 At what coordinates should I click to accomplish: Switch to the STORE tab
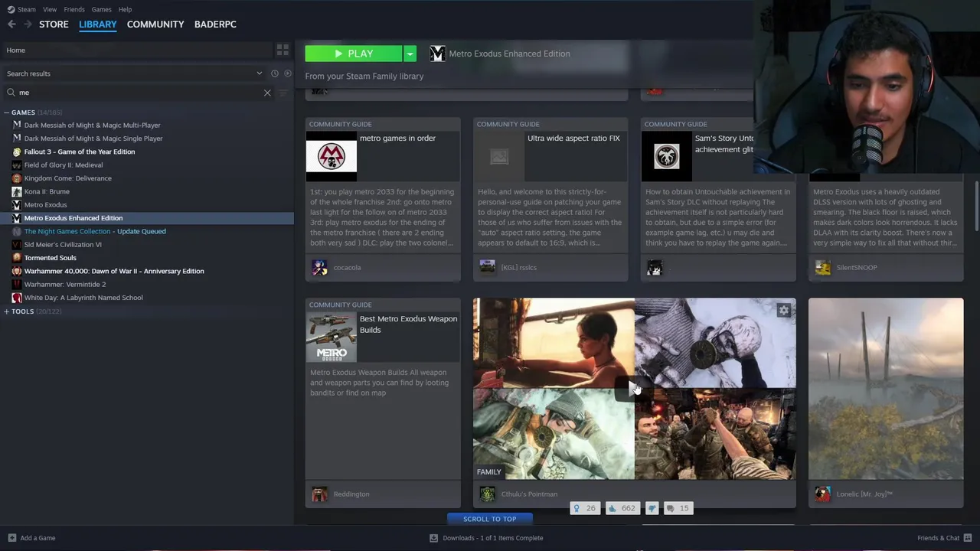click(54, 24)
